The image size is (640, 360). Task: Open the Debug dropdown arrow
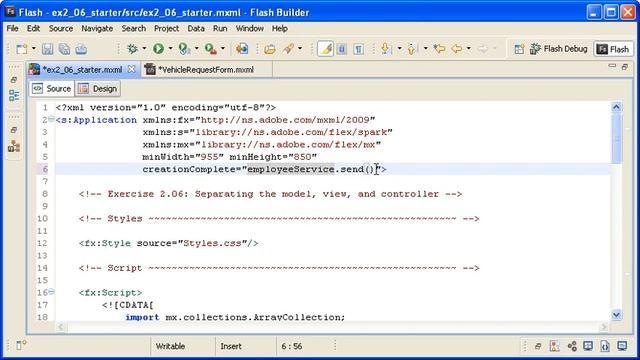[x=144, y=49]
